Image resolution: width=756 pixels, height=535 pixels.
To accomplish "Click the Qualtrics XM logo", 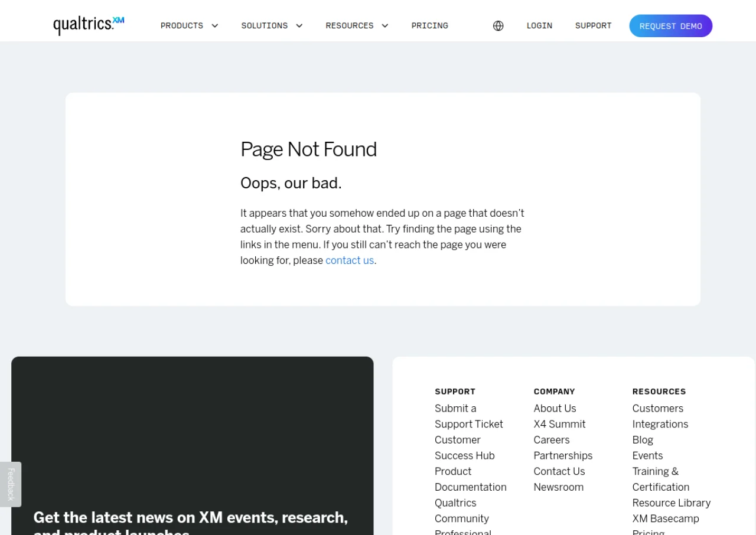I will 89,25.
